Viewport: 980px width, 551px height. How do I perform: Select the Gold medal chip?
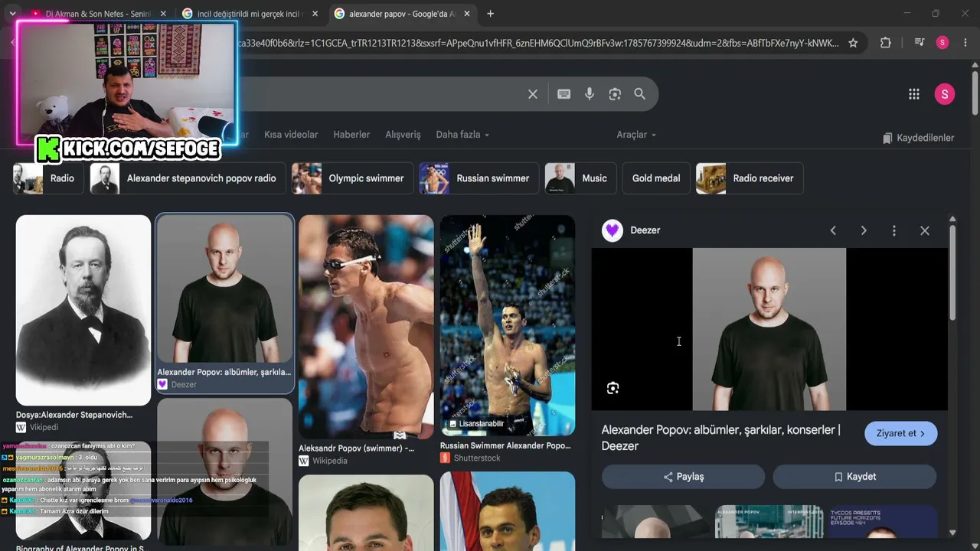(x=656, y=178)
